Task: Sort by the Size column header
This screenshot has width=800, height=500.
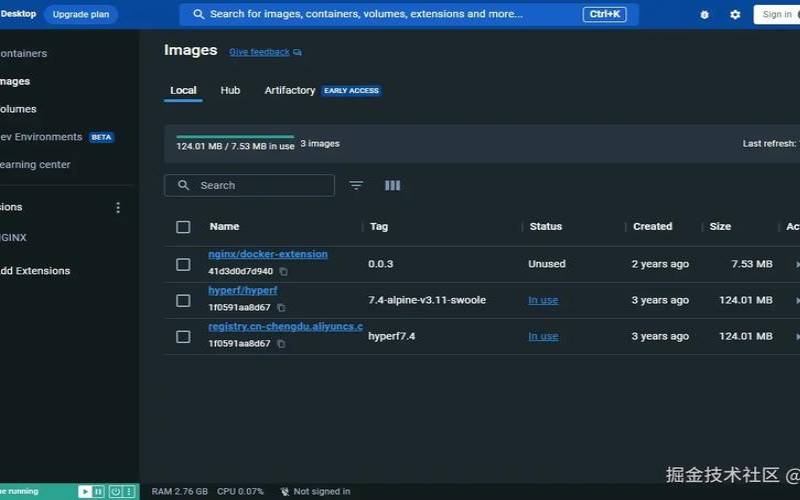Action: (720, 227)
